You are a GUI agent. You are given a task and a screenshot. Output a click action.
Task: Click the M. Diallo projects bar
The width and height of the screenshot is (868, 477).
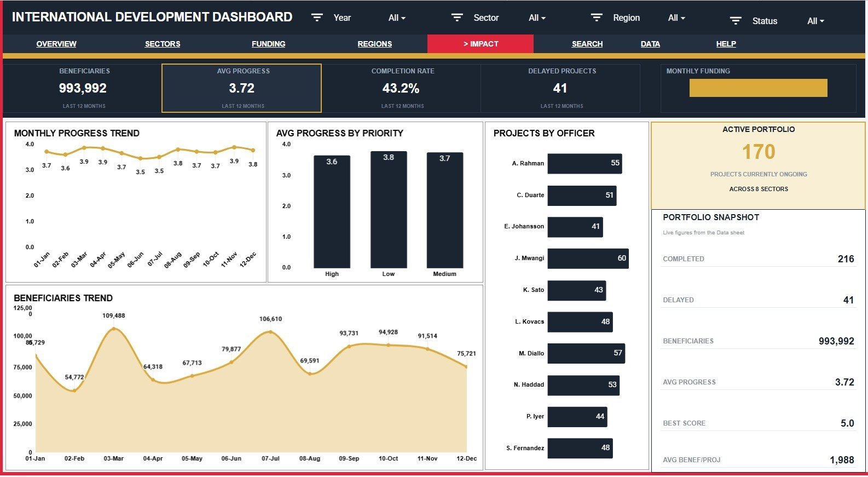coord(586,353)
